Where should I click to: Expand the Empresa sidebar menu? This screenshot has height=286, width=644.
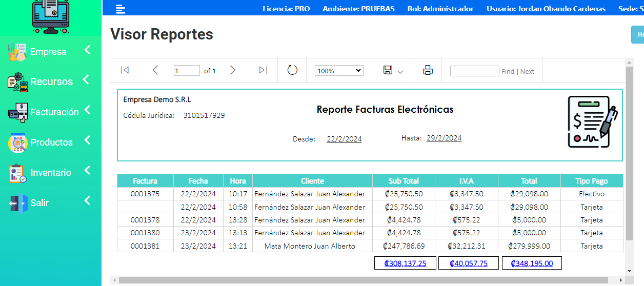click(48, 52)
